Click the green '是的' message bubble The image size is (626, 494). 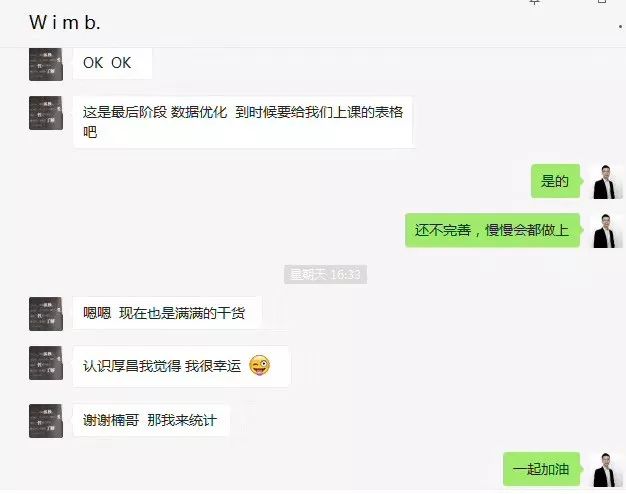(x=555, y=181)
